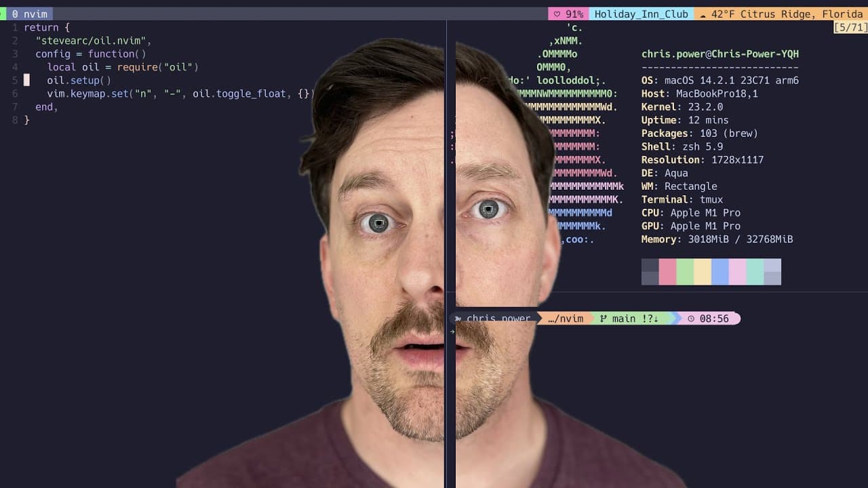Click the cloud weather icon in status bar

pos(703,14)
